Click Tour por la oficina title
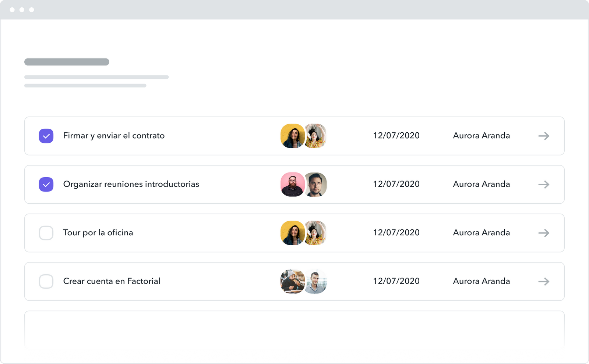The width and height of the screenshot is (589, 364). coord(98,233)
